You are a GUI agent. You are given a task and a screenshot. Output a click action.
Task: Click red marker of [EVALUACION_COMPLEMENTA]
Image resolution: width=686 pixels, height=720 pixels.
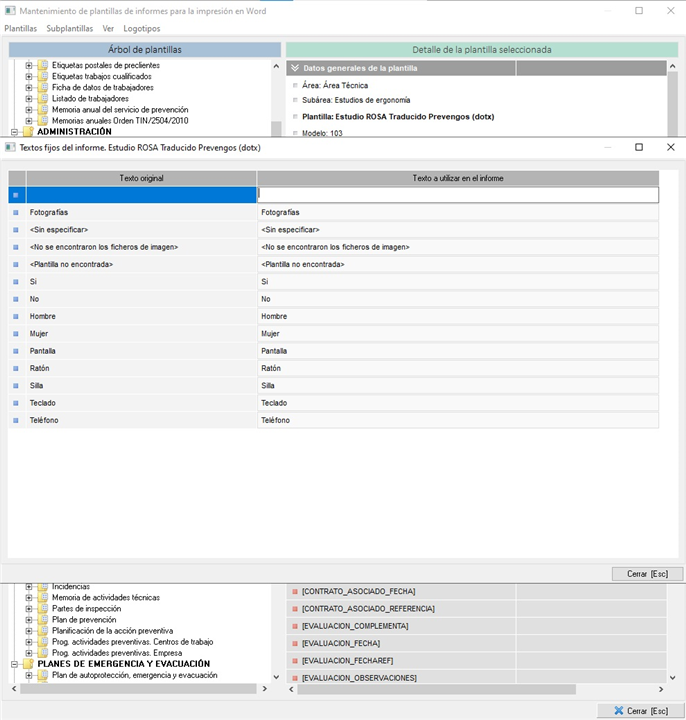coord(295,626)
